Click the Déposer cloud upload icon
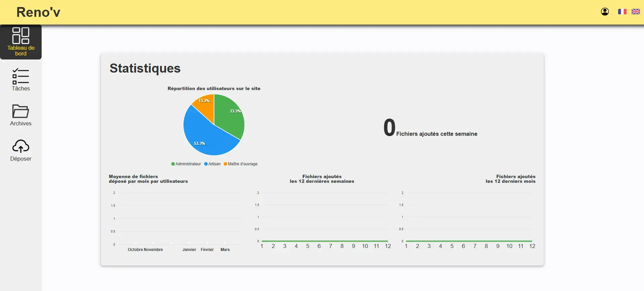644x291 pixels. tap(21, 146)
